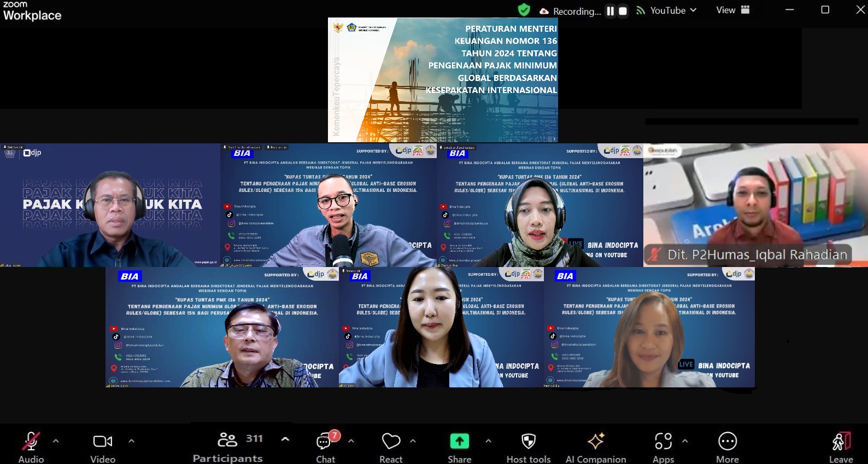
Task: Select the woman in hijab video tile
Action: pos(540,205)
